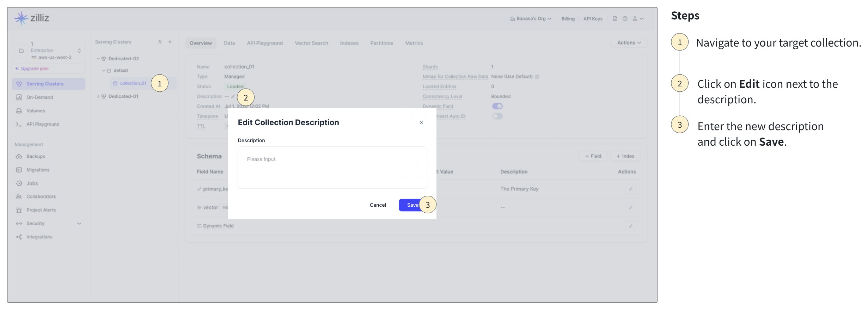The image size is (868, 310).
Task: Focus the Description text area
Action: click(x=332, y=168)
